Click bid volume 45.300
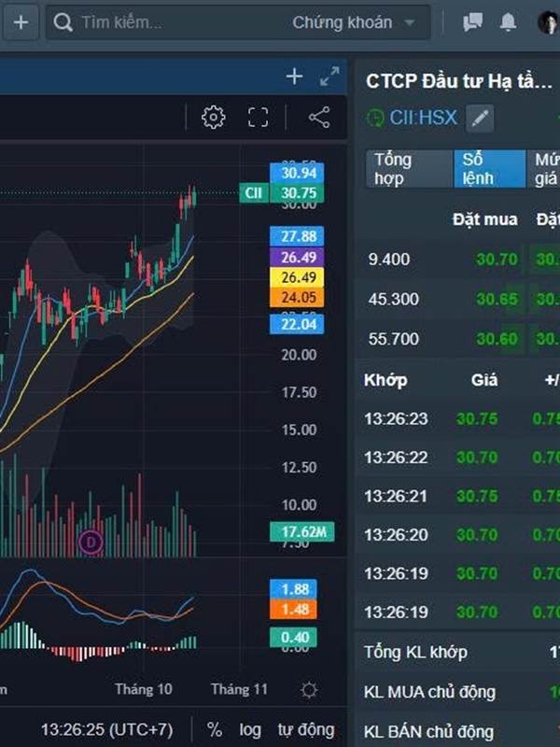560x747 pixels. click(x=393, y=299)
